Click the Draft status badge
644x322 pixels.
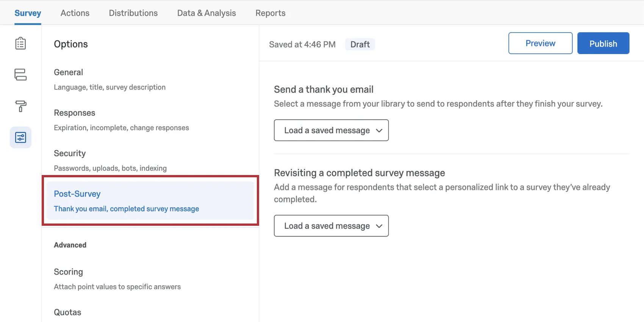click(x=360, y=44)
